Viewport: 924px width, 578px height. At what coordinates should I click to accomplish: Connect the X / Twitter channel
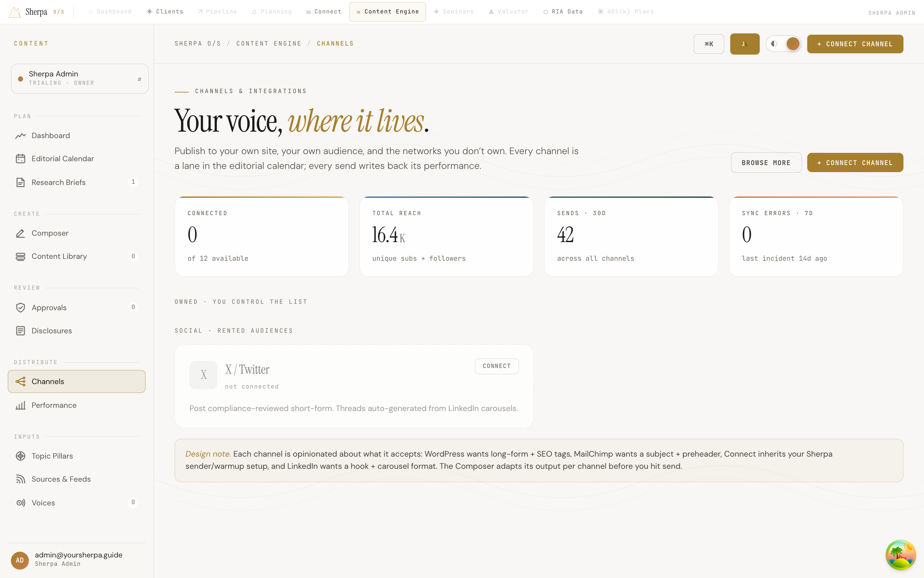[x=496, y=366]
